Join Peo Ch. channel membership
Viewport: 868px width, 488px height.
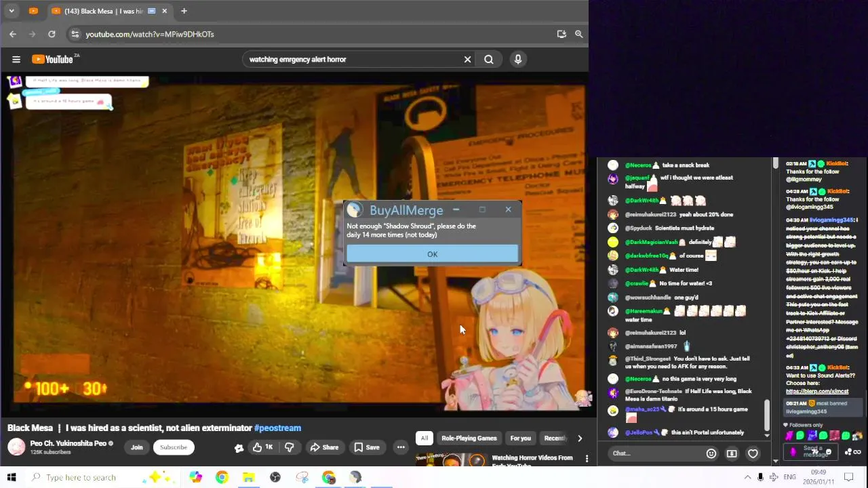pyautogui.click(x=136, y=447)
